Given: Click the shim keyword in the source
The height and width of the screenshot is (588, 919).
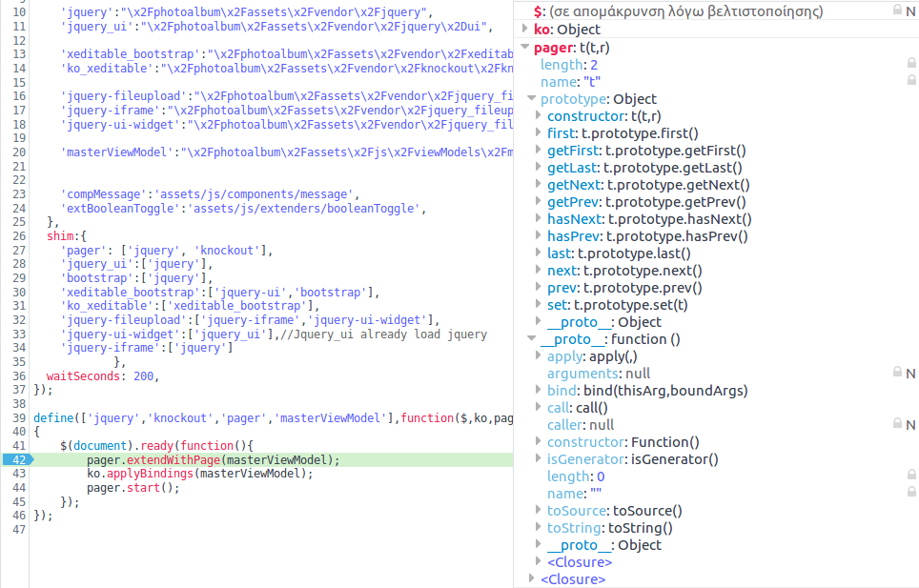Looking at the screenshot, I should pos(60,236).
